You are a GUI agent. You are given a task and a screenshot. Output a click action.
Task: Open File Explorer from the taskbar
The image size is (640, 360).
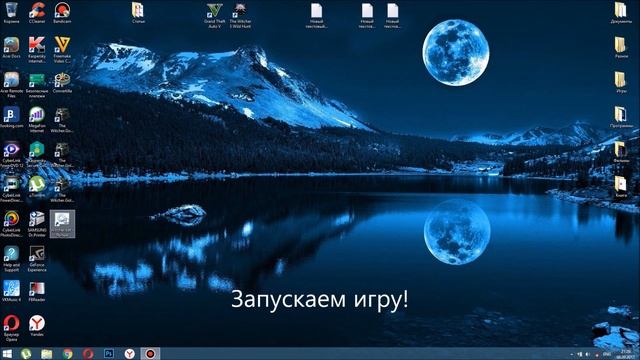[47, 354]
